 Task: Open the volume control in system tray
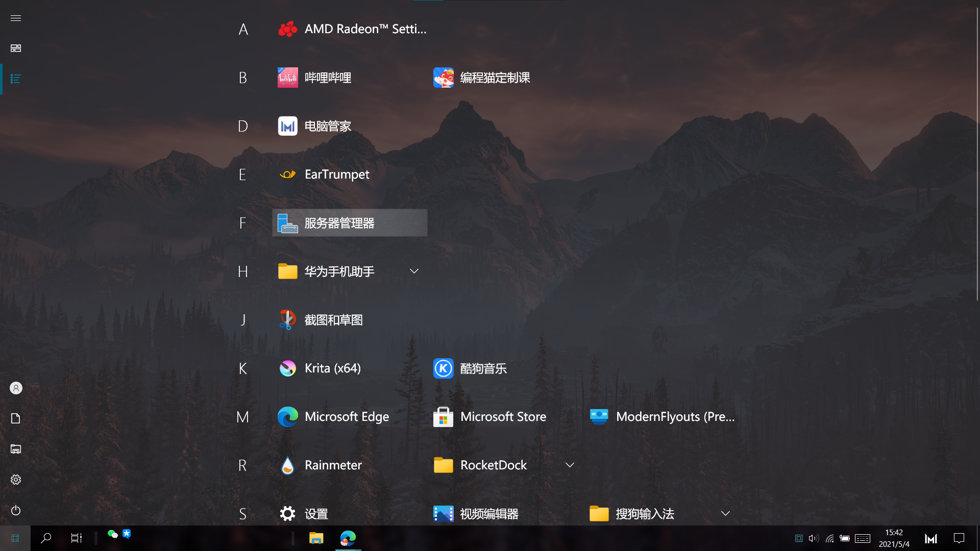[x=814, y=538]
